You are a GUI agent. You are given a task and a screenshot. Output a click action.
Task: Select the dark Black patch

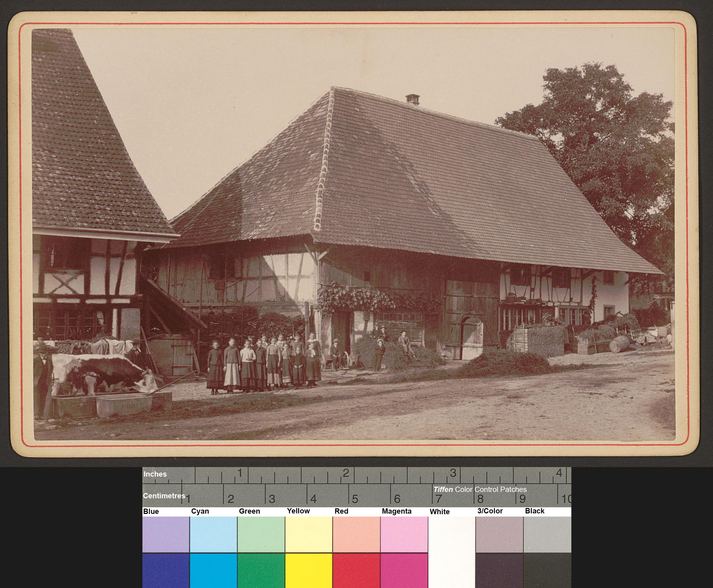pos(547,571)
